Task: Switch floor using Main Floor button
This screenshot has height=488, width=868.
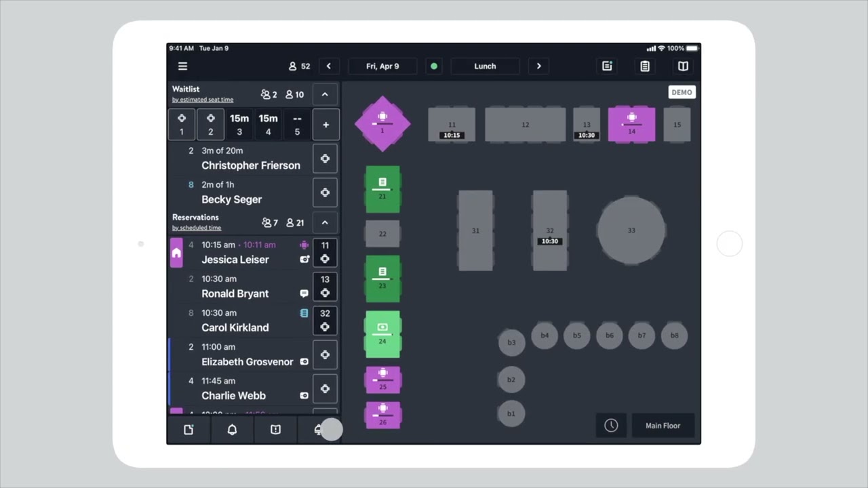Action: click(x=663, y=426)
